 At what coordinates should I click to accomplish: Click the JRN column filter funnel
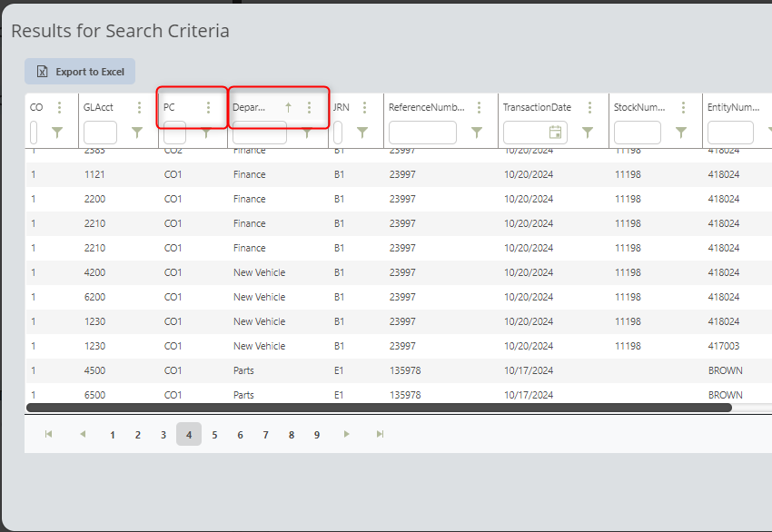tap(362, 133)
